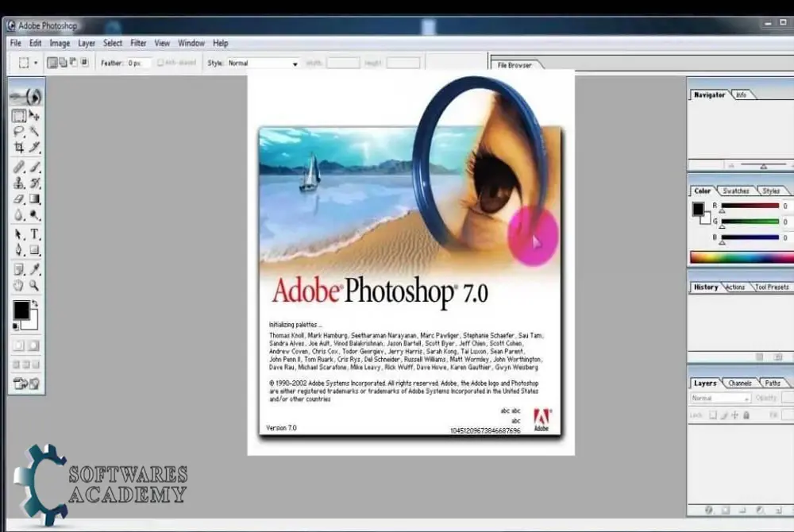Select the Eraser tool
This screenshot has width=794, height=532.
(19, 199)
